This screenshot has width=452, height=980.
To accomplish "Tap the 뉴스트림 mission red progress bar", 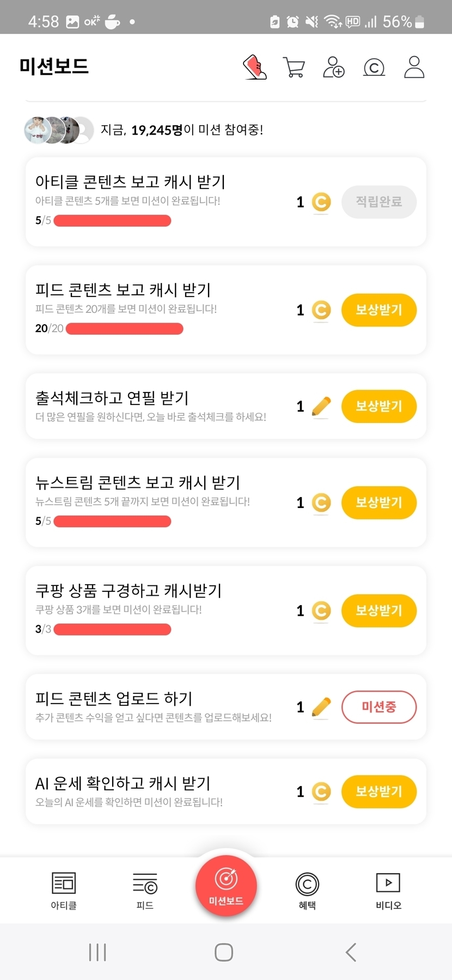I will click(x=112, y=521).
